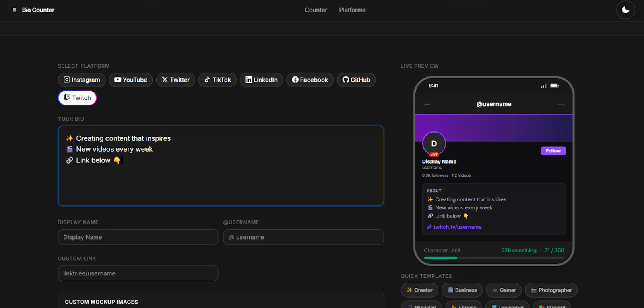
Task: Click the Custom Link input field
Action: (138, 273)
